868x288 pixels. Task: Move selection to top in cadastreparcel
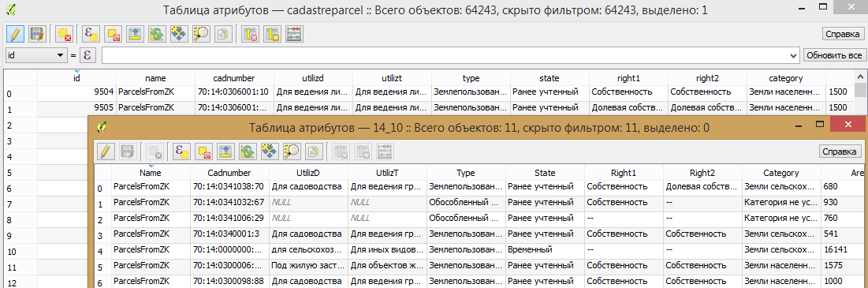click(x=135, y=35)
